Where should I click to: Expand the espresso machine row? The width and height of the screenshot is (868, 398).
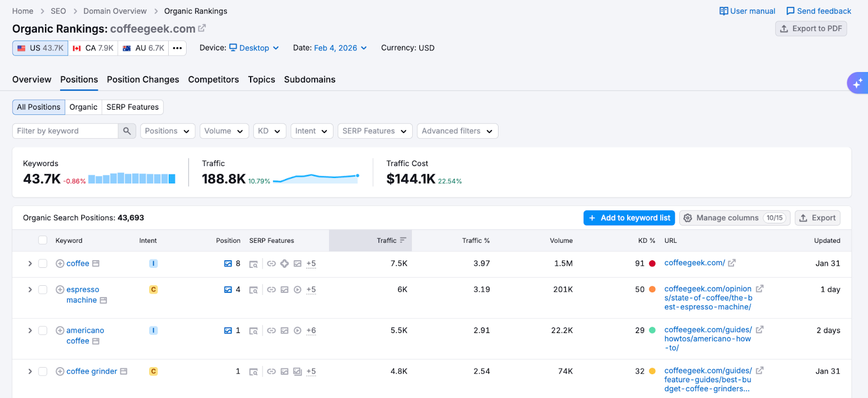coord(30,290)
